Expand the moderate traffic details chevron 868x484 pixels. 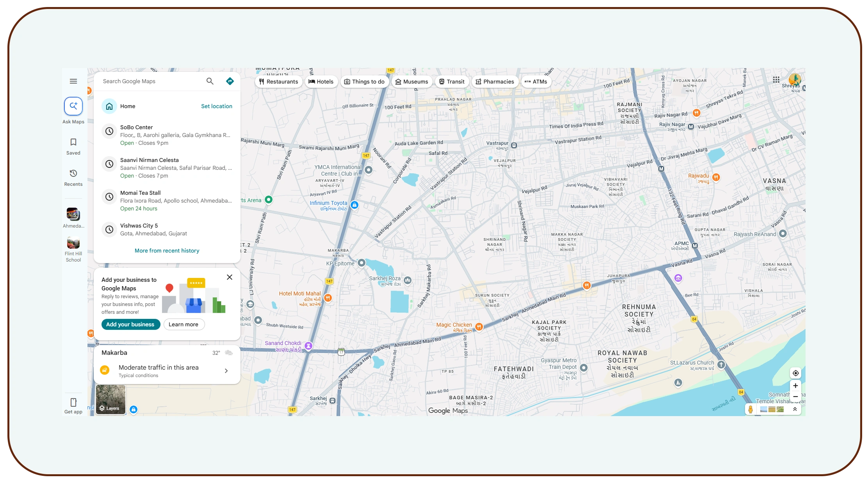226,371
